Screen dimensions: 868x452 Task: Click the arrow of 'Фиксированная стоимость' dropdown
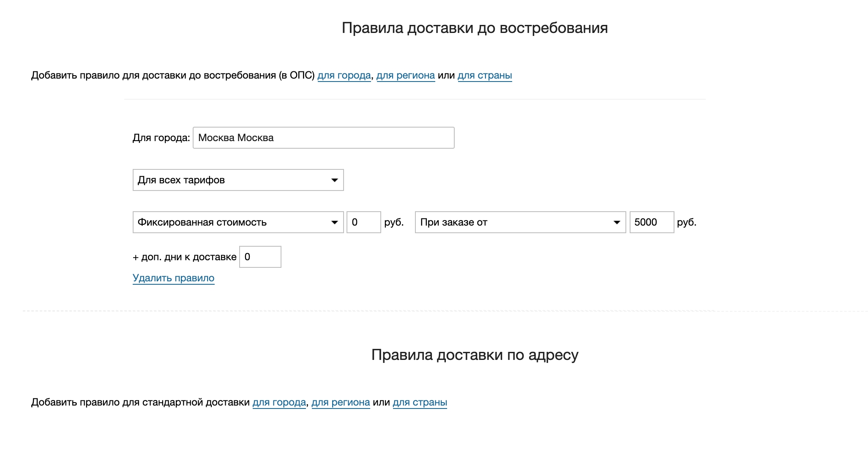[334, 223]
